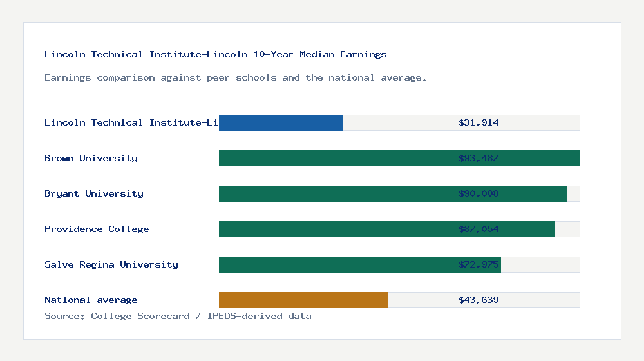644x361 pixels.
Task: Click the $93,487 earnings value
Action: [x=478, y=159]
